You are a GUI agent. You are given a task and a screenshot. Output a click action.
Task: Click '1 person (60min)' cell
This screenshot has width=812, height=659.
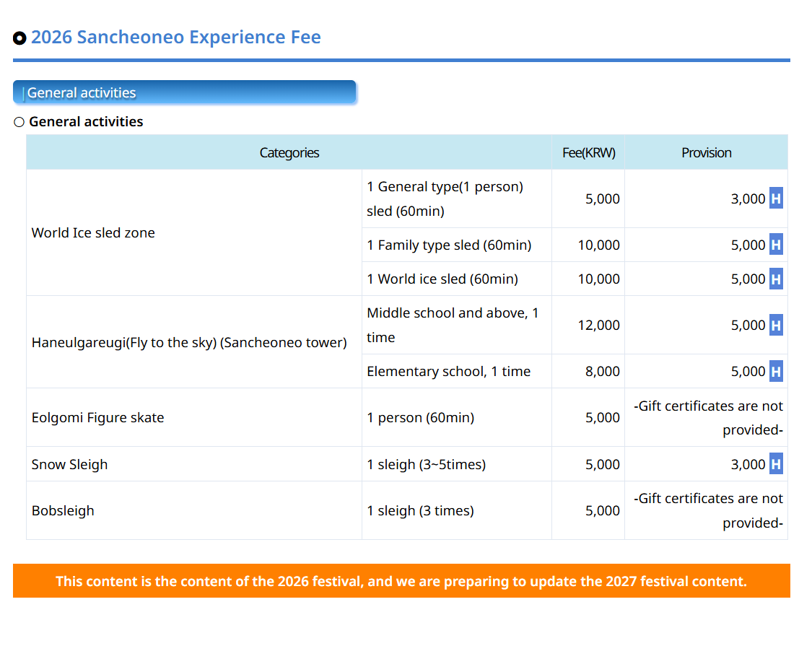click(457, 418)
